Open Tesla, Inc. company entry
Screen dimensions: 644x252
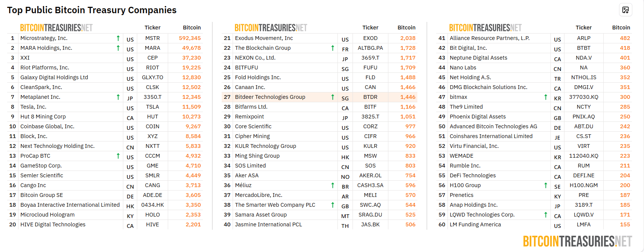point(34,107)
